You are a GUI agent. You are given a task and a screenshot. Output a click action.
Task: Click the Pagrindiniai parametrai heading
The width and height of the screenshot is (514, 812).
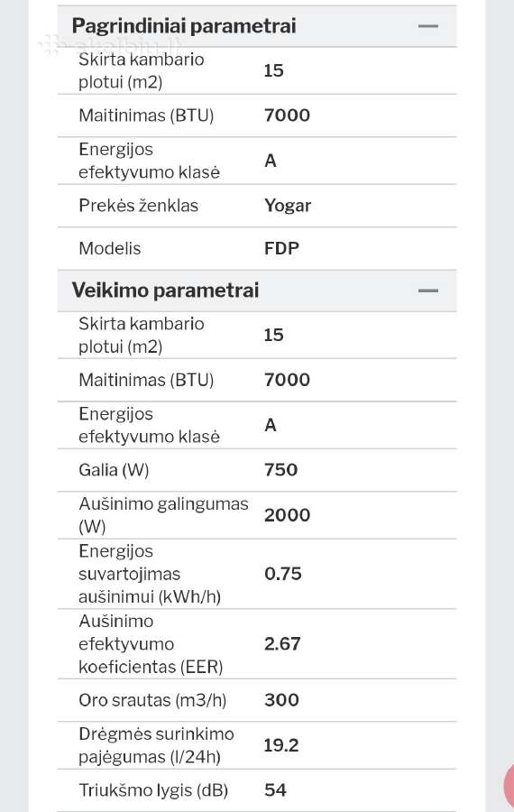(x=184, y=26)
